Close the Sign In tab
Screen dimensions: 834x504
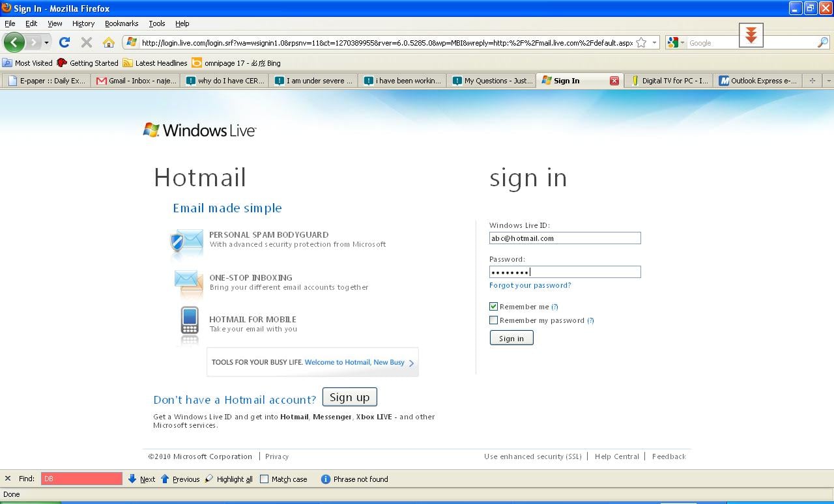(x=614, y=81)
